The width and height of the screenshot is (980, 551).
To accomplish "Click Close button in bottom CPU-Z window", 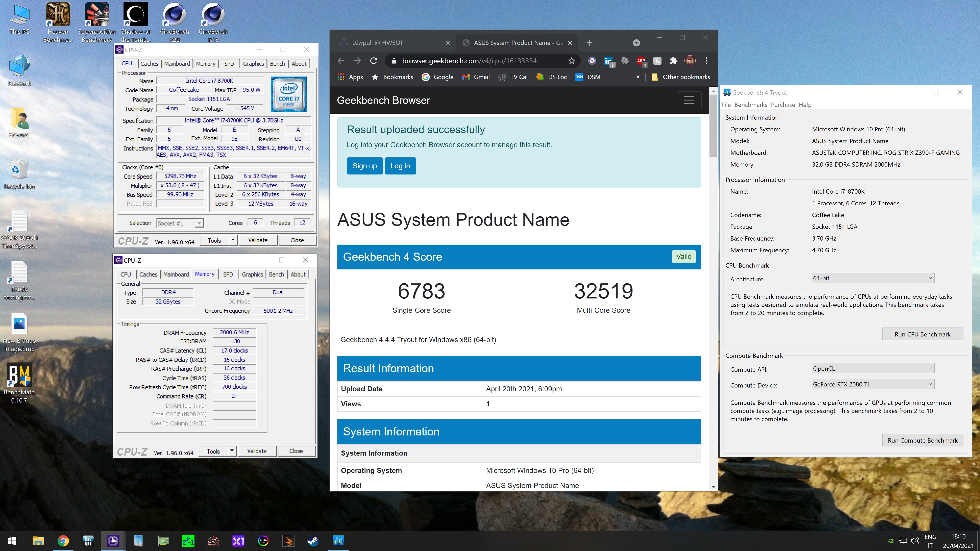I will click(296, 451).
